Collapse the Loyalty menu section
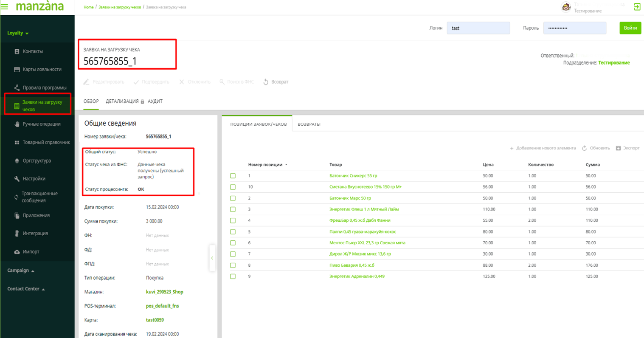 [x=18, y=33]
